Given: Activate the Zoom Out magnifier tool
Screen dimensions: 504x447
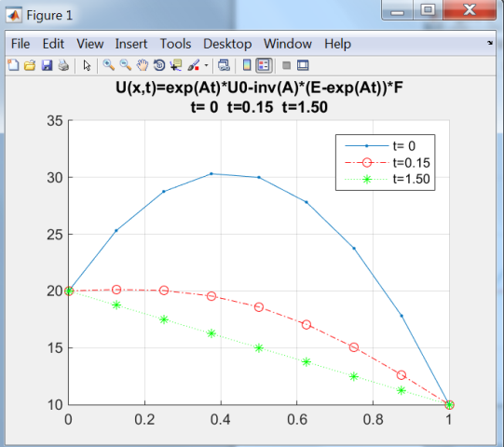Looking at the screenshot, I should coord(126,65).
